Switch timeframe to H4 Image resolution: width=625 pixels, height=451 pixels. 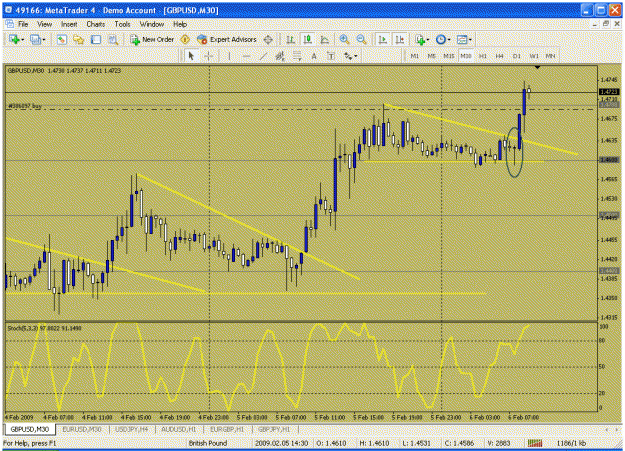coord(499,56)
